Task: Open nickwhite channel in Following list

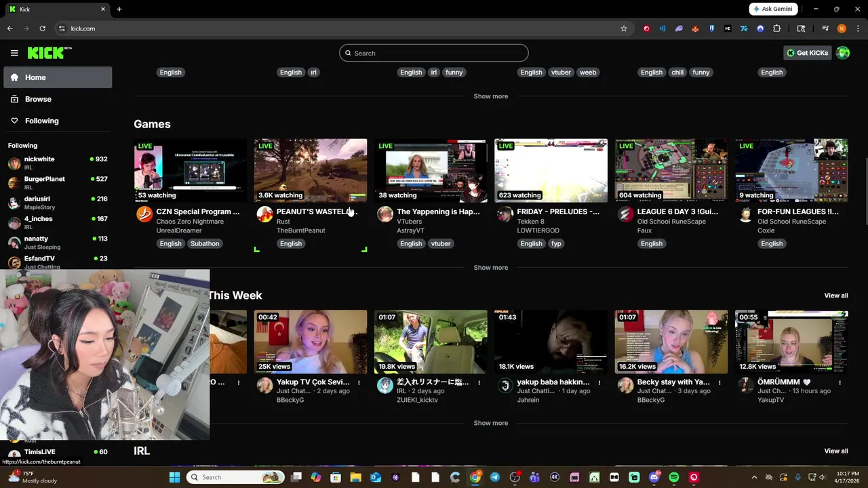Action: pos(58,163)
